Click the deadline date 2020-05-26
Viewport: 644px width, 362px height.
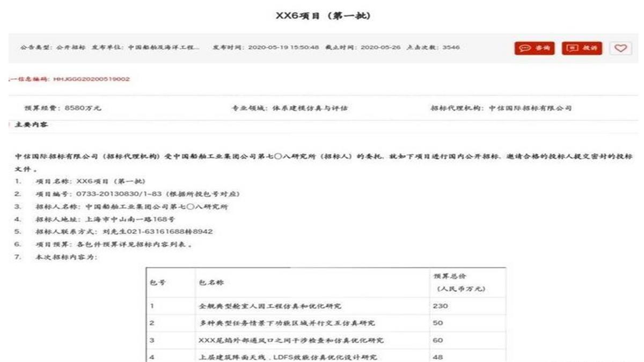pos(381,47)
